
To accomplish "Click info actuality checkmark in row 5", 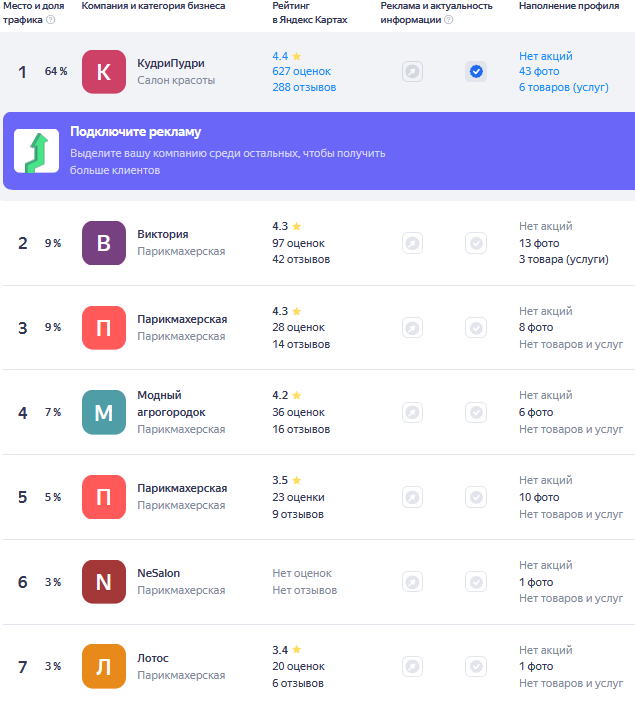I will click(476, 497).
